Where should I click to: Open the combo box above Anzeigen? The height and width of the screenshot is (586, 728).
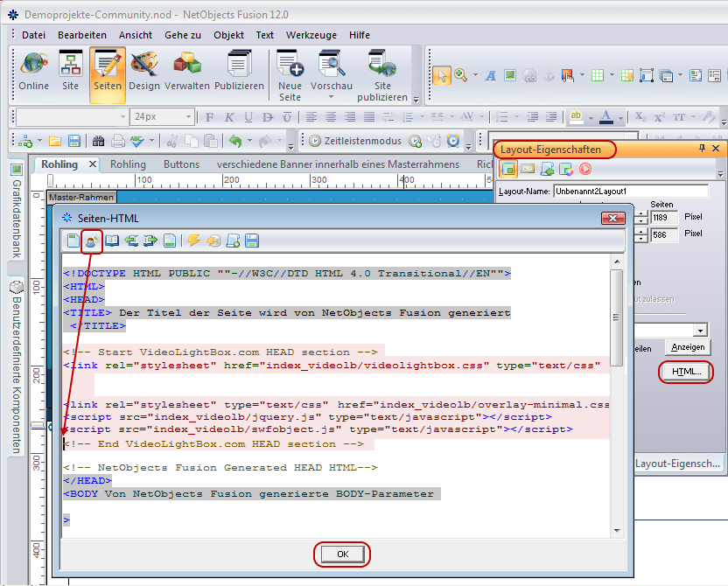coord(700,331)
